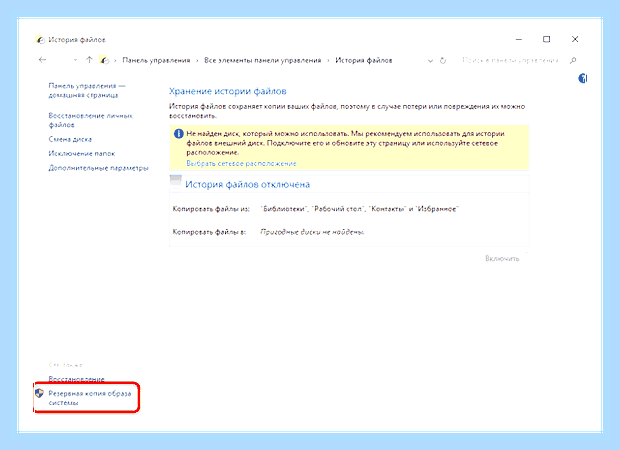
Task: Click the Библиотеки, Рабочий стол folders list text
Action: (359, 208)
